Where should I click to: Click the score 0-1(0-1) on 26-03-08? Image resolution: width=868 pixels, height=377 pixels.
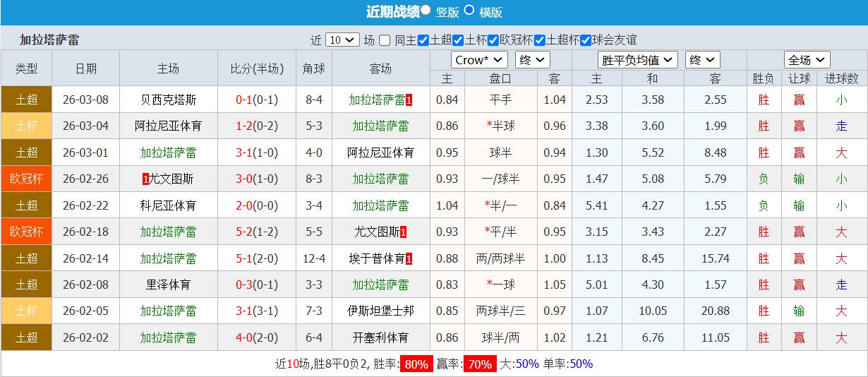point(257,100)
